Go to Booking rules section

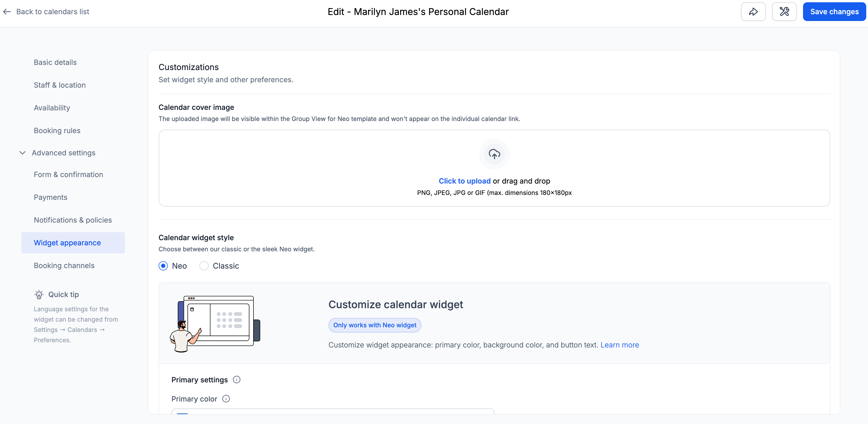coord(57,131)
